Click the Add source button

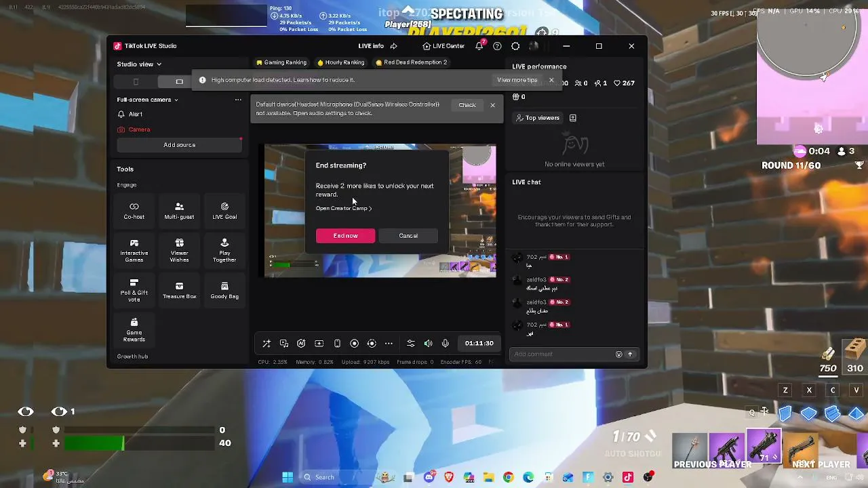click(x=179, y=145)
